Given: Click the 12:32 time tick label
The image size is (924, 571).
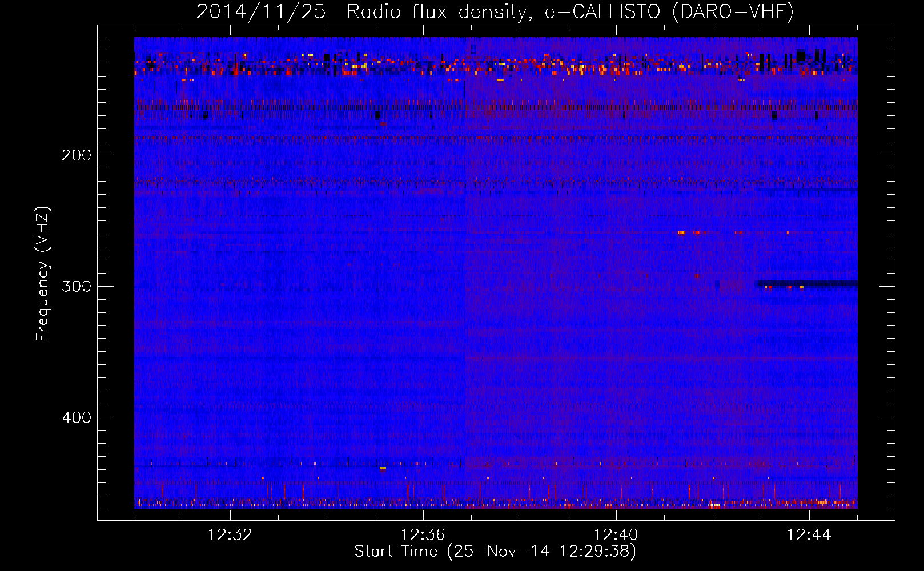Looking at the screenshot, I should 230,535.
